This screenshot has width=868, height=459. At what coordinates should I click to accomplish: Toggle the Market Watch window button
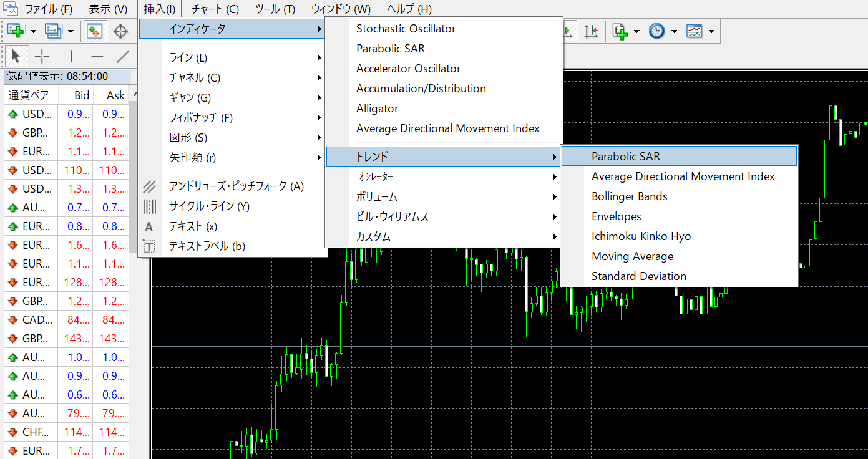click(x=95, y=31)
